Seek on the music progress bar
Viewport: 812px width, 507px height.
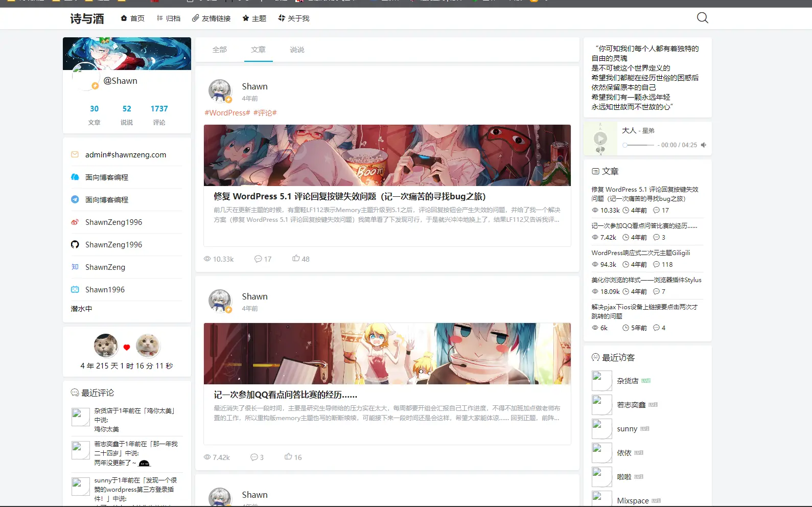pyautogui.click(x=638, y=145)
